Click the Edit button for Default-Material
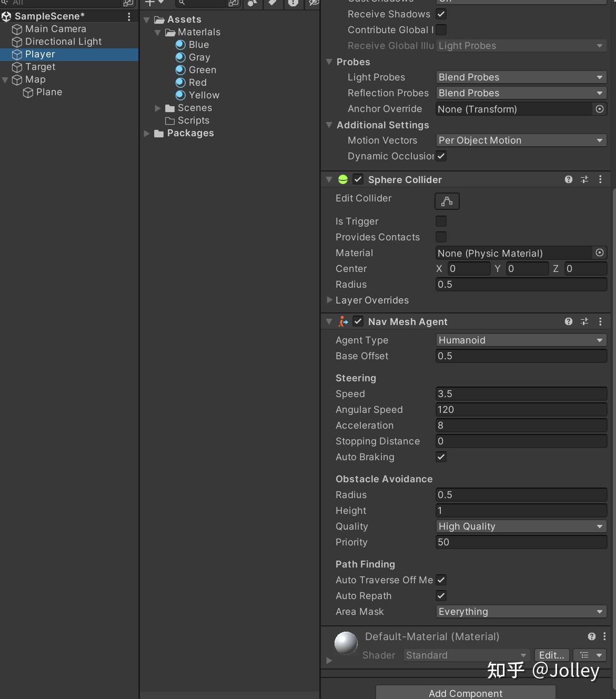616x699 pixels. tap(551, 655)
